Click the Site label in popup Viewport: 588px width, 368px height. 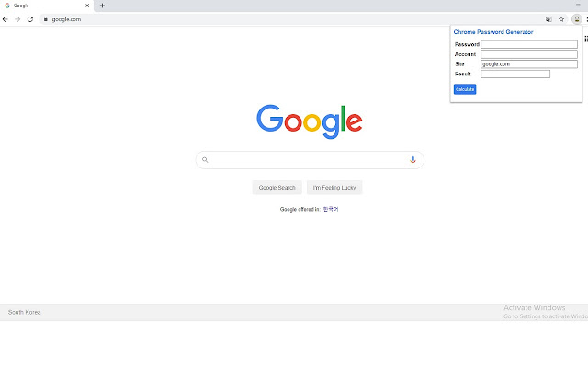(x=459, y=64)
